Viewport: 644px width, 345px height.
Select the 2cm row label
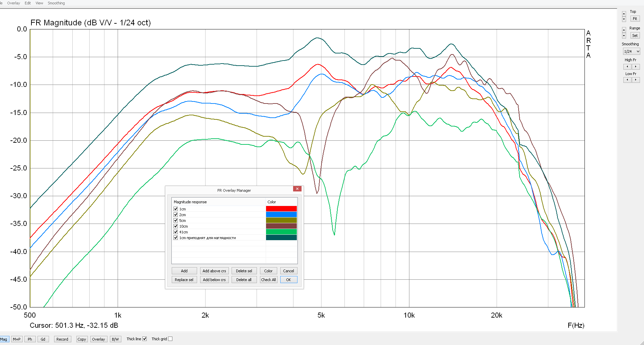183,215
